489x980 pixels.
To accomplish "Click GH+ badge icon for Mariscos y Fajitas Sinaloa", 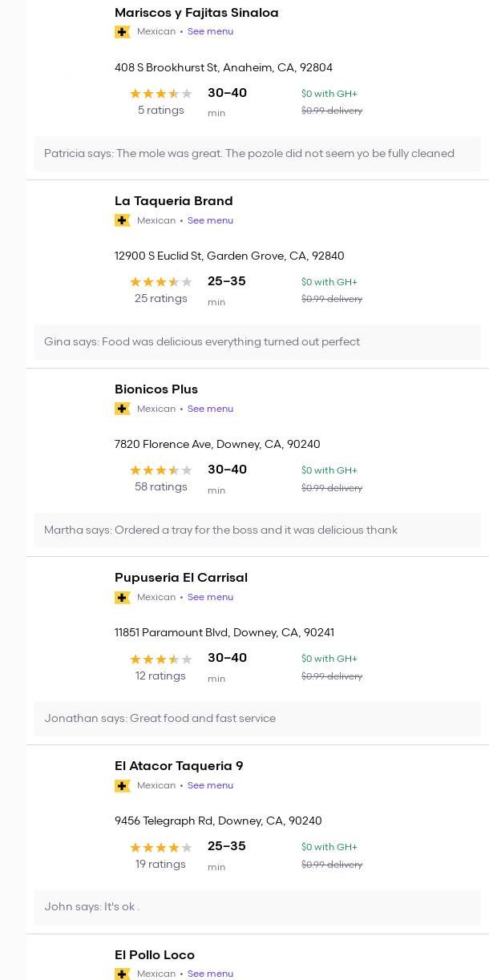I will tap(123, 32).
